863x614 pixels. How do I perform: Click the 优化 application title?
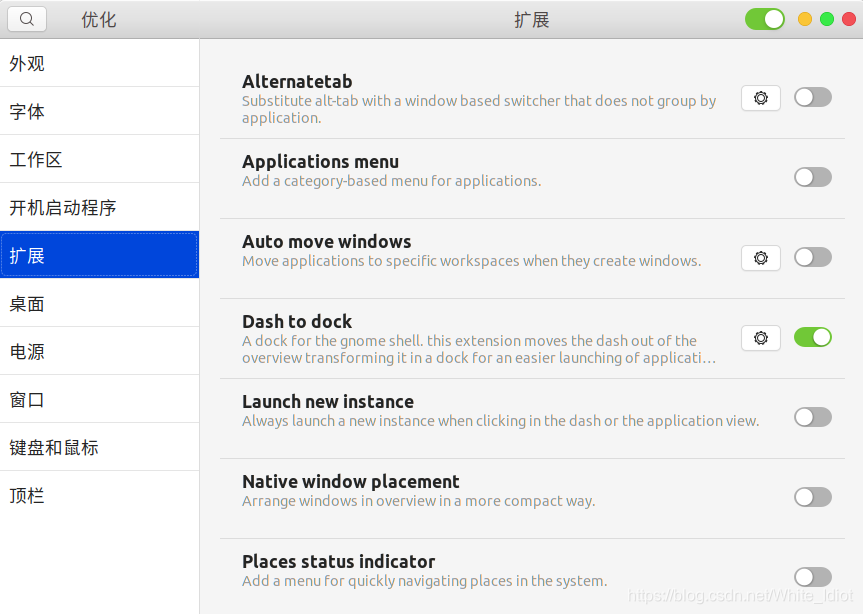pyautogui.click(x=99, y=20)
